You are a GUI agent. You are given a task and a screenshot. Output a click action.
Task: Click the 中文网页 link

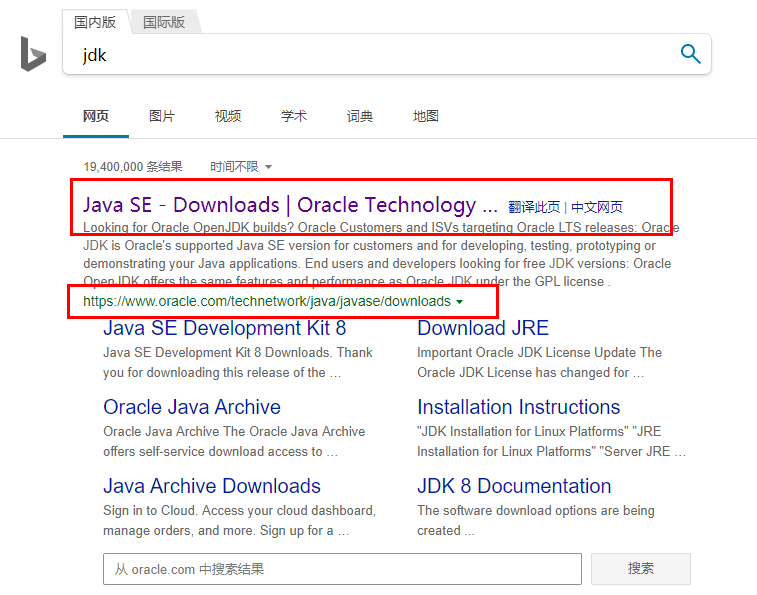click(597, 207)
